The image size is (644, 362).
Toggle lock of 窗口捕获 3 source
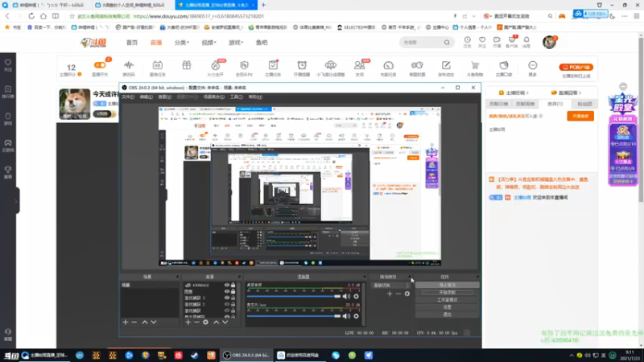[233, 298]
